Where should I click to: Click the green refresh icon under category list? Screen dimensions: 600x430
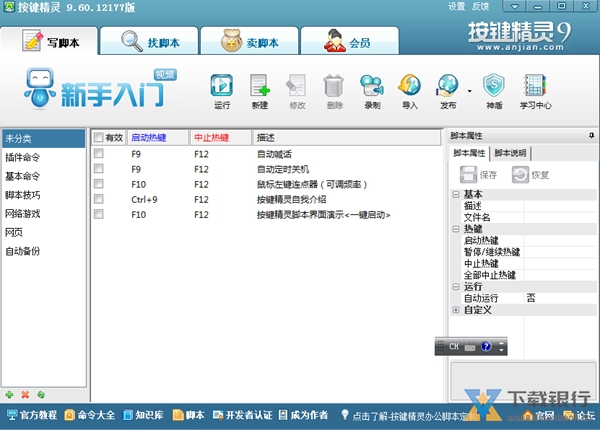click(x=41, y=394)
